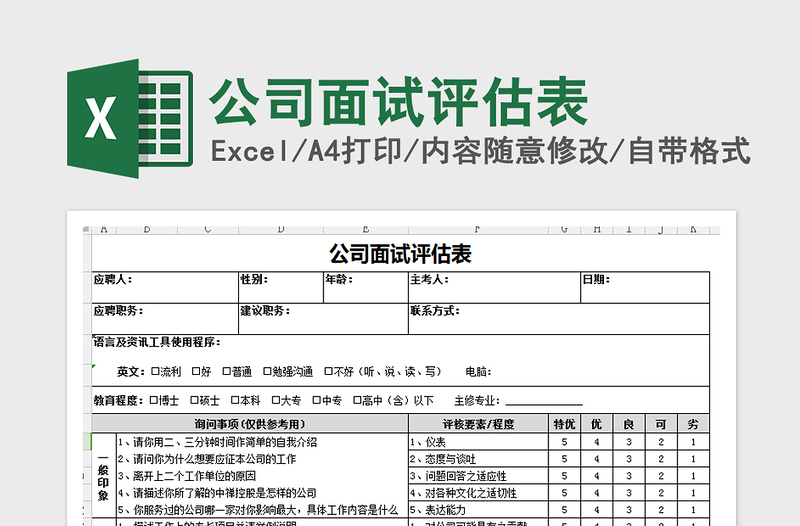
Task: Click the 可 column header
Action: (661, 424)
